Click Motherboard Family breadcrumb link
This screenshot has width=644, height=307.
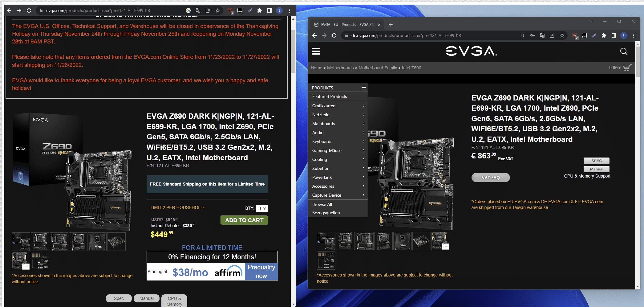click(378, 68)
